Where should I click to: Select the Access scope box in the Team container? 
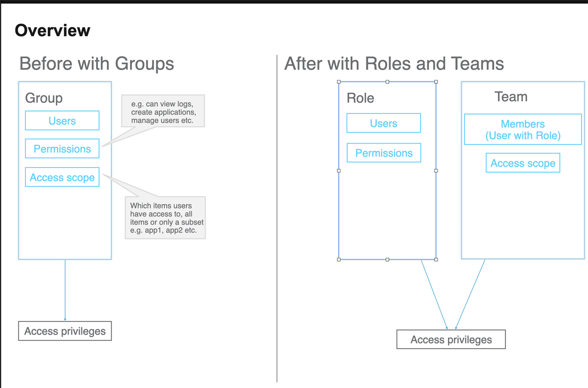[523, 163]
